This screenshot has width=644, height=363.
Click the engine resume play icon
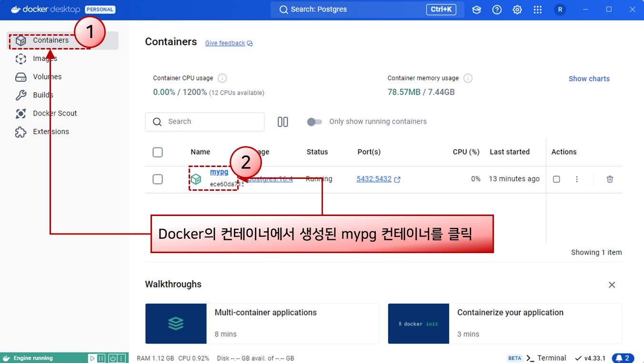tap(93, 358)
